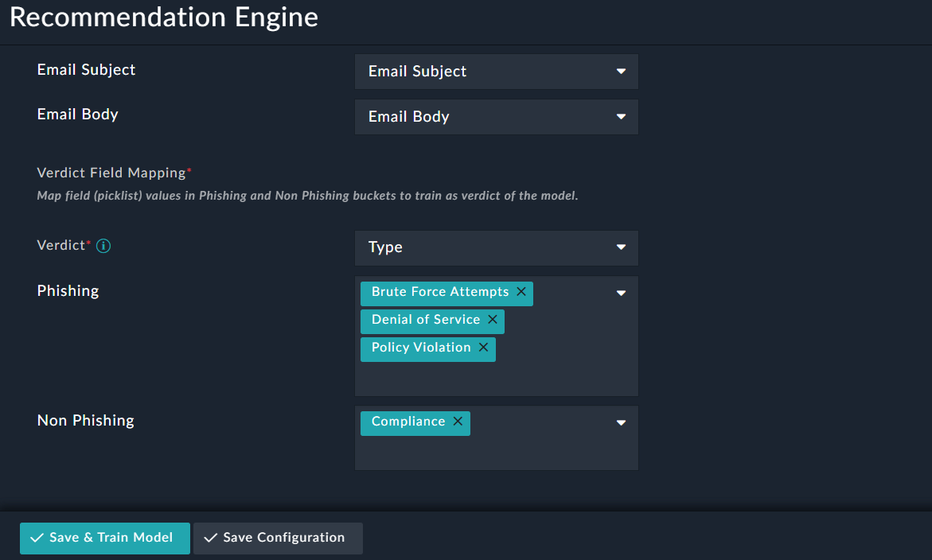This screenshot has width=932, height=560.
Task: Click the Save Configuration button
Action: coord(278,539)
